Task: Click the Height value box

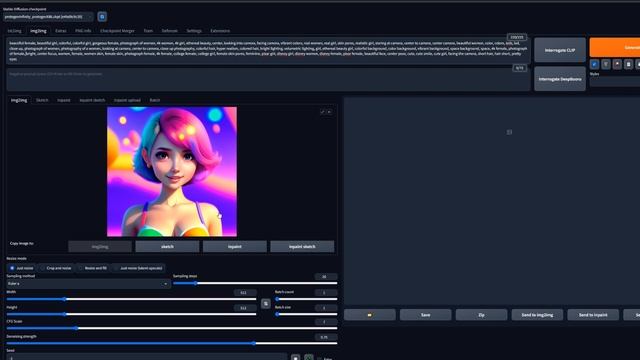Action: (x=245, y=308)
